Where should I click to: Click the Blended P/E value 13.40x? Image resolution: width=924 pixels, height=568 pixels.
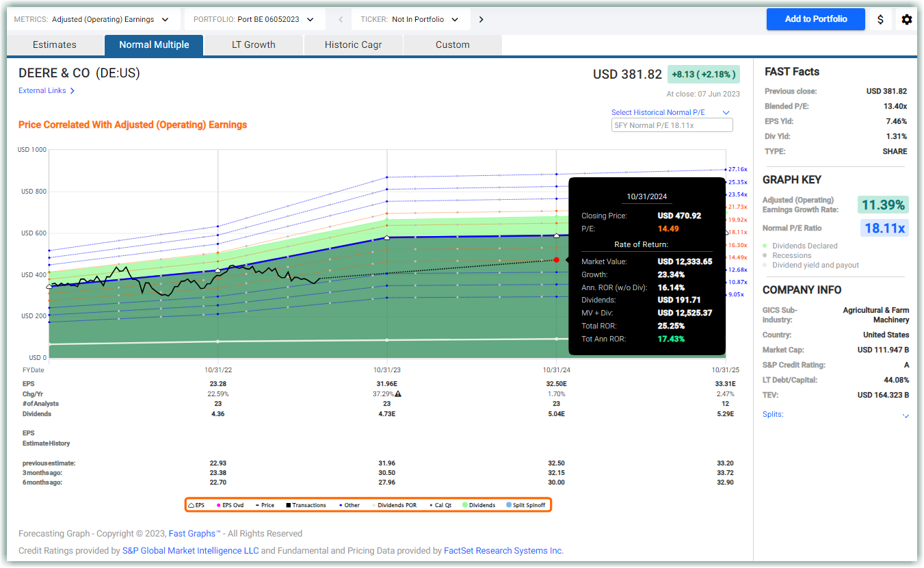pyautogui.click(x=895, y=106)
